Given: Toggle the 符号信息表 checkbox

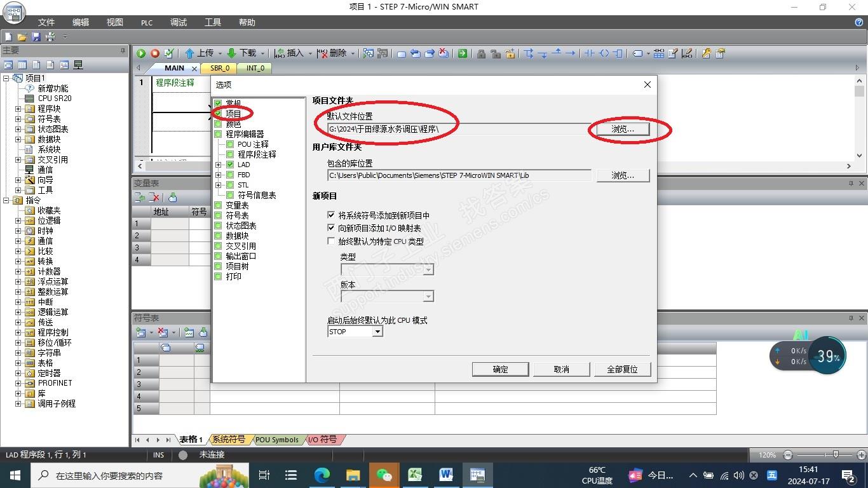Looking at the screenshot, I should pyautogui.click(x=230, y=195).
